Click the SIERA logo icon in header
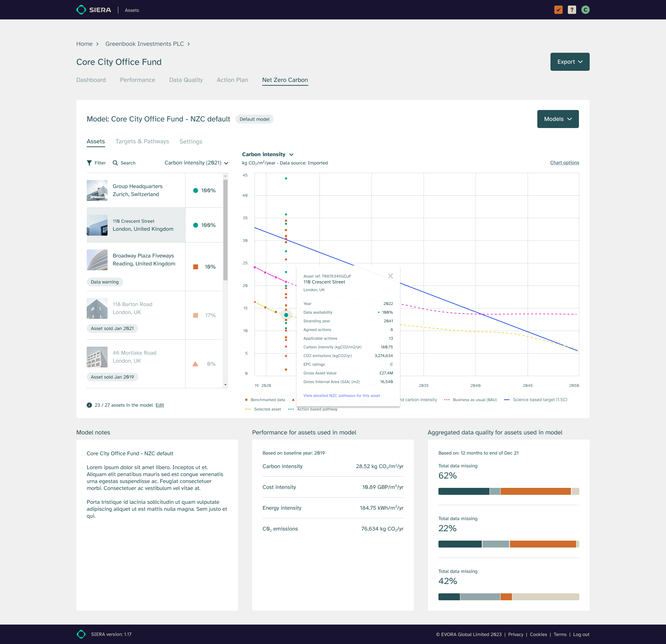This screenshot has height=644, width=666. coord(81,10)
